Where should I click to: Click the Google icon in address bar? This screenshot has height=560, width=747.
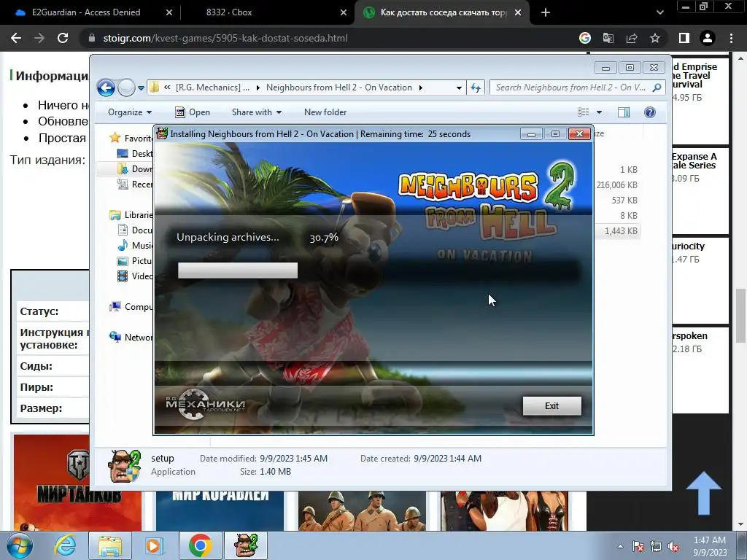click(x=585, y=38)
